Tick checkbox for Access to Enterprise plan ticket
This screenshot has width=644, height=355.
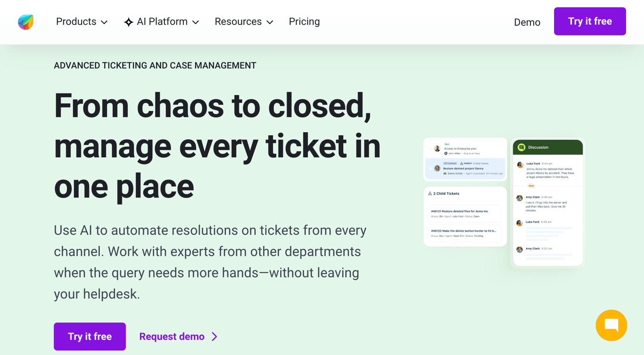430,149
